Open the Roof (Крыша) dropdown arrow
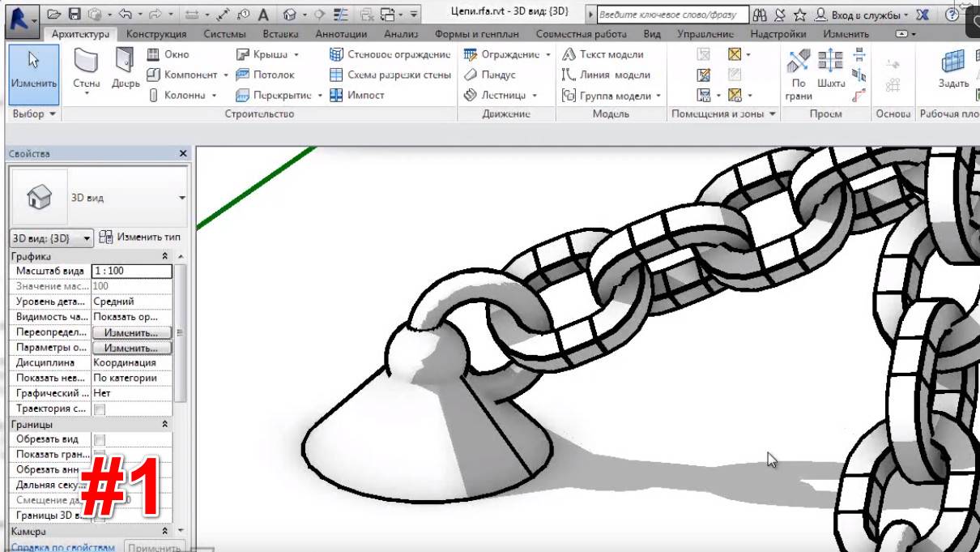The image size is (980, 552). coord(296,55)
